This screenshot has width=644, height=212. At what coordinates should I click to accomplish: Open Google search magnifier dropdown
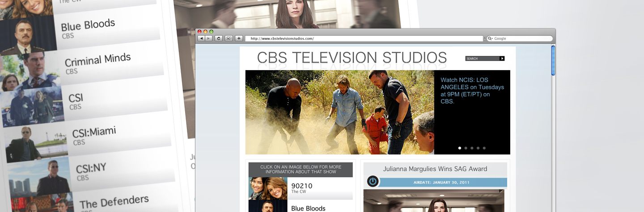pos(490,38)
